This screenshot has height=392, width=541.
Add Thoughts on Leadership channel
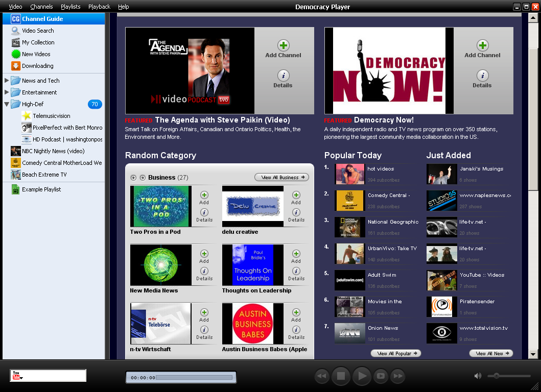[296, 257]
